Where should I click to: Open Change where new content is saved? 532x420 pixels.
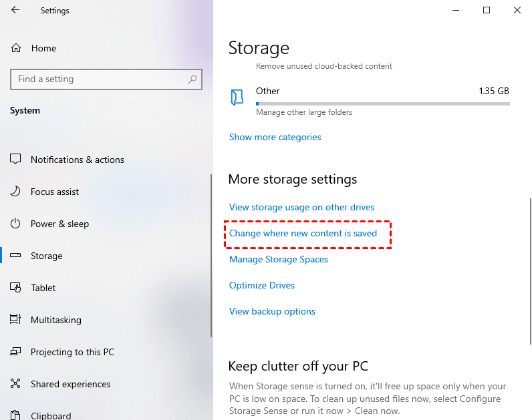303,233
